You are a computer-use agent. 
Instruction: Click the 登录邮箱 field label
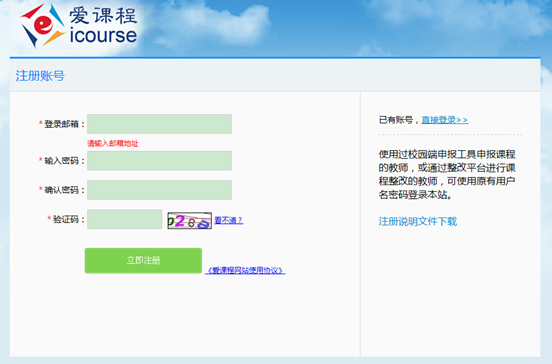pos(62,124)
